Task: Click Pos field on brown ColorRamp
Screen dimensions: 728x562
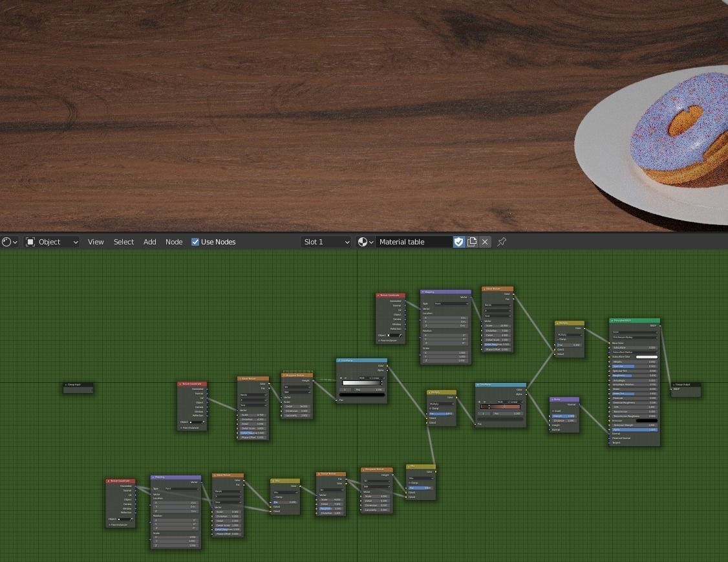Action: point(508,413)
